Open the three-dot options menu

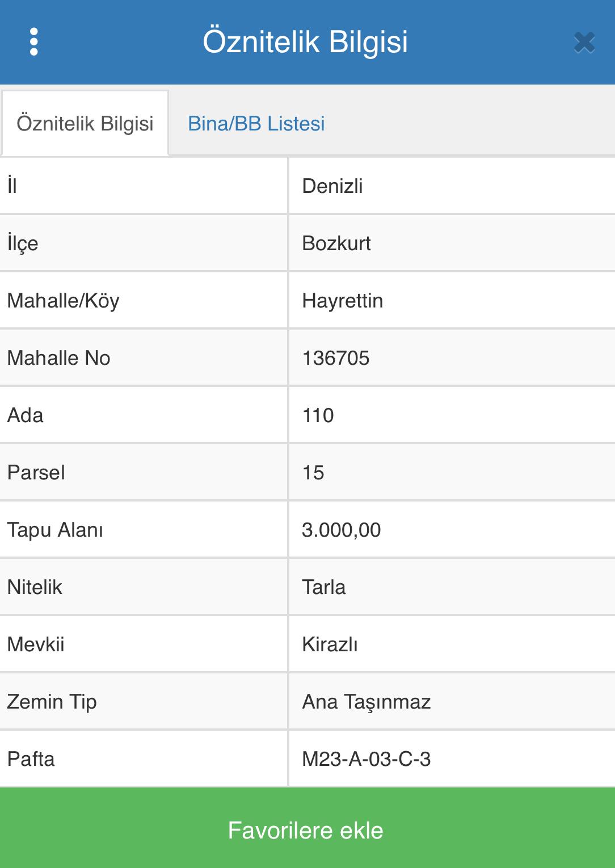tap(34, 42)
